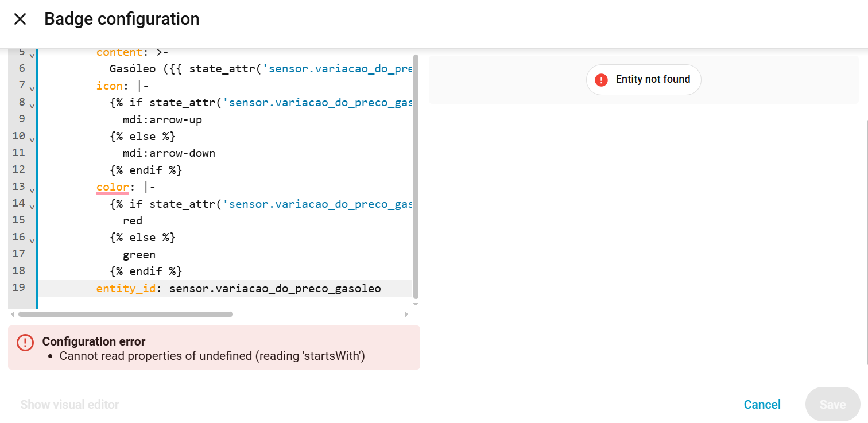Click Show visual editor
This screenshot has width=868, height=423.
tap(69, 405)
